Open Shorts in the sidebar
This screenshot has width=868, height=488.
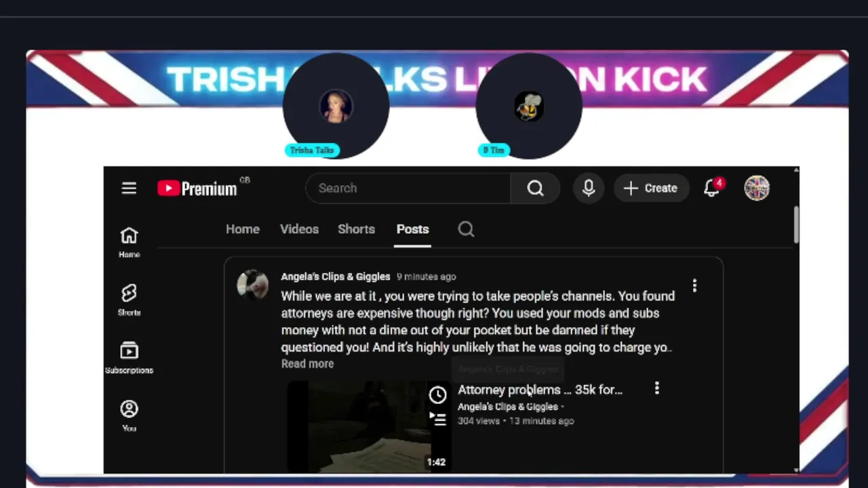[x=129, y=300]
